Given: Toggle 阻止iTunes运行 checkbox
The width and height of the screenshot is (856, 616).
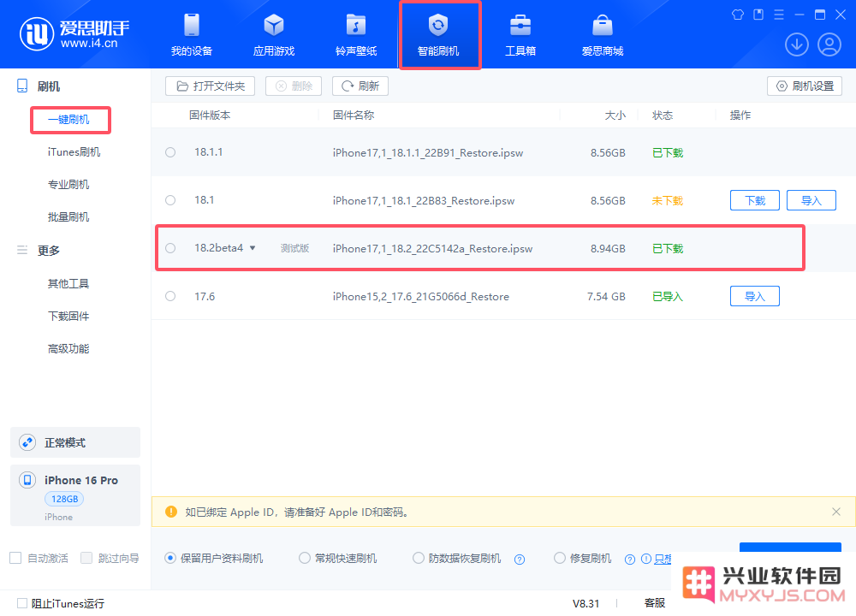Looking at the screenshot, I should tap(22, 603).
